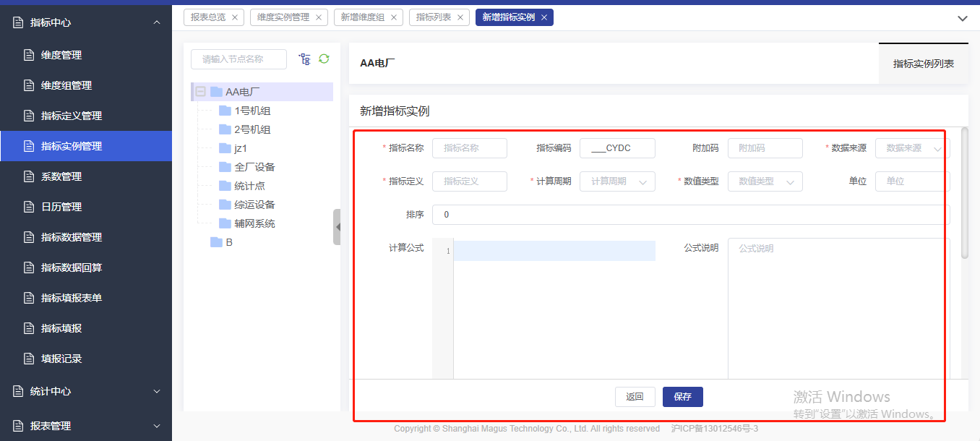Open 指标定义管理 in the sidebar
Viewport: 980px width, 441px height.
72,116
